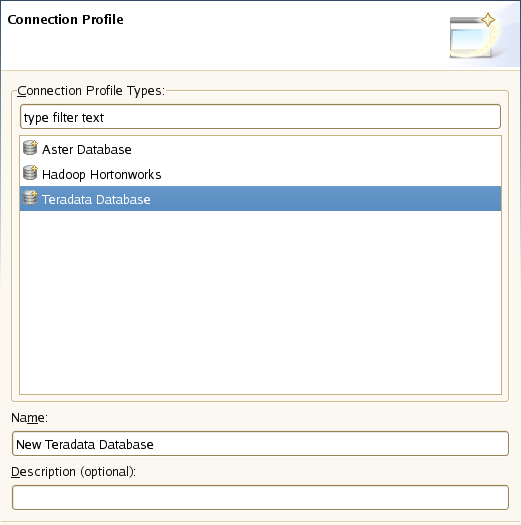This screenshot has width=521, height=525.
Task: Focus the type filter text box
Action: tap(260, 117)
